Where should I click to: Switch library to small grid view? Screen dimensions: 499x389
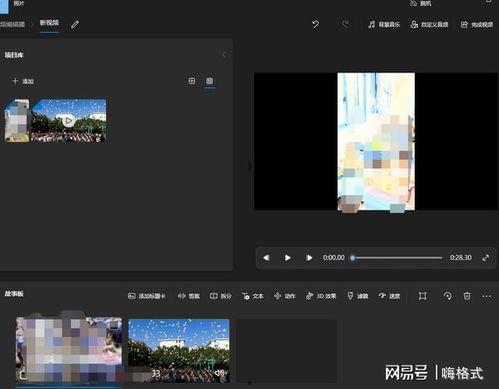coord(192,81)
